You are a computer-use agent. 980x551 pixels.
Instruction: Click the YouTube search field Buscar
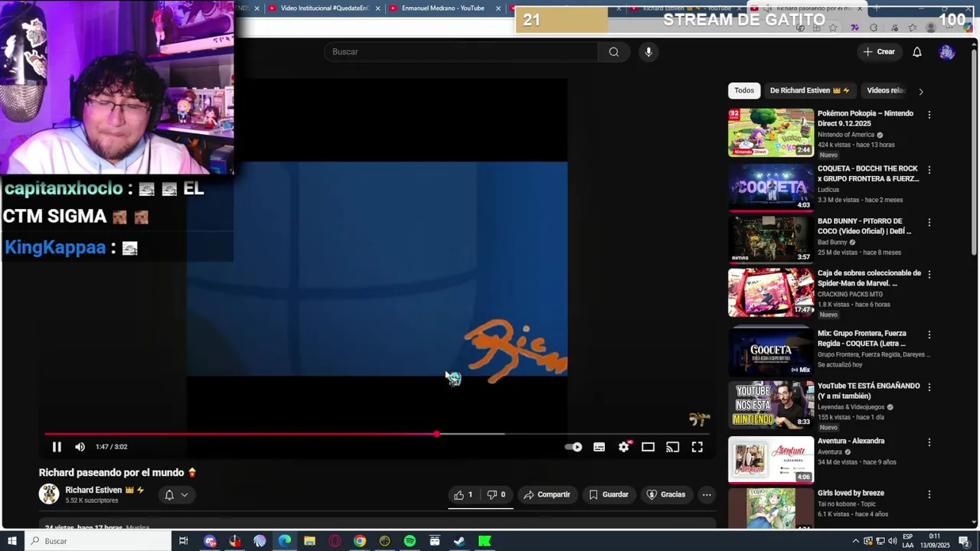click(x=461, y=51)
